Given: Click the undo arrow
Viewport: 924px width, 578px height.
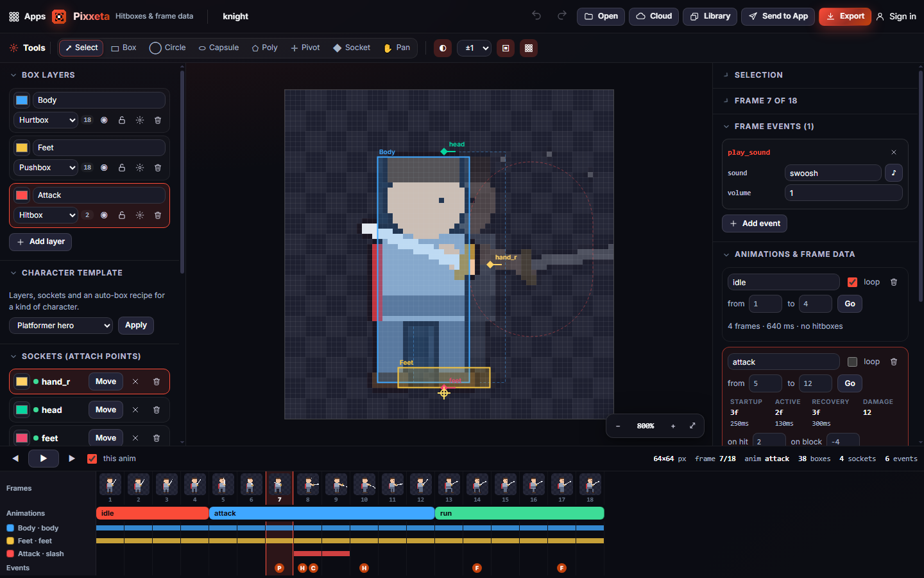Looking at the screenshot, I should (x=536, y=16).
